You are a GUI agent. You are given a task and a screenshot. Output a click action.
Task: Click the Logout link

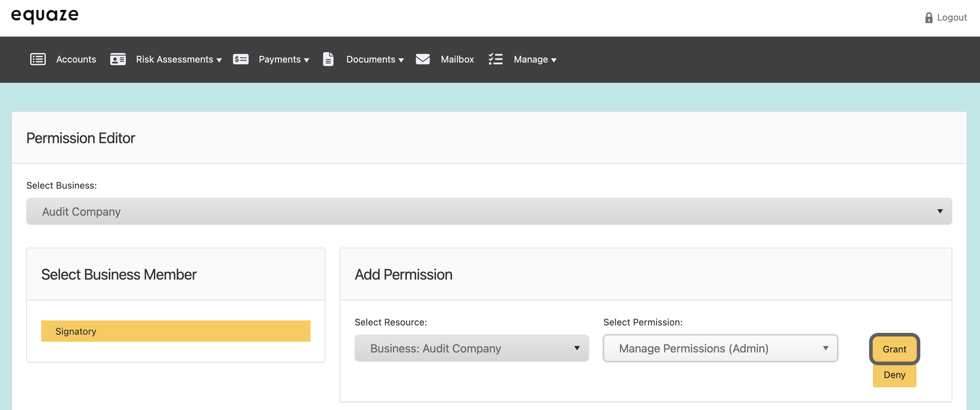click(951, 17)
